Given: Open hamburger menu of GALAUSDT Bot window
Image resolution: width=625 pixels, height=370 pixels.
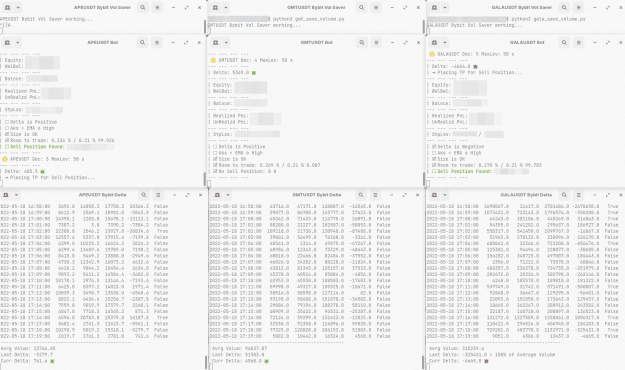Looking at the screenshot, I should click(578, 42).
